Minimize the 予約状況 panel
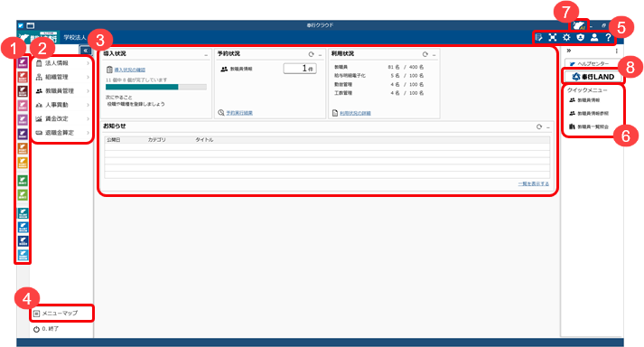The image size is (644, 347). (x=320, y=55)
